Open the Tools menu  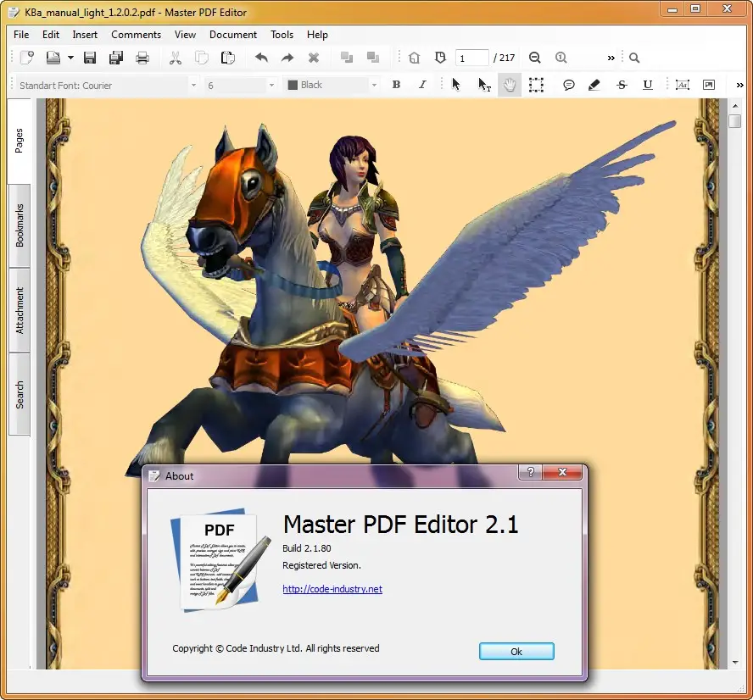(282, 35)
